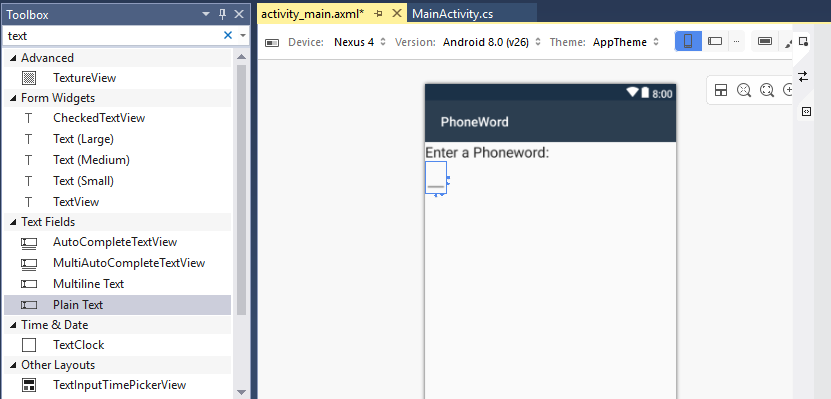Viewport: 831px width, 399px height.
Task: Toggle the action bar display icon
Action: [x=765, y=41]
